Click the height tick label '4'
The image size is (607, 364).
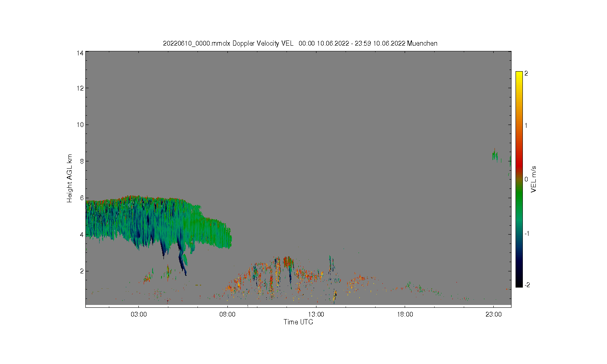click(82, 235)
